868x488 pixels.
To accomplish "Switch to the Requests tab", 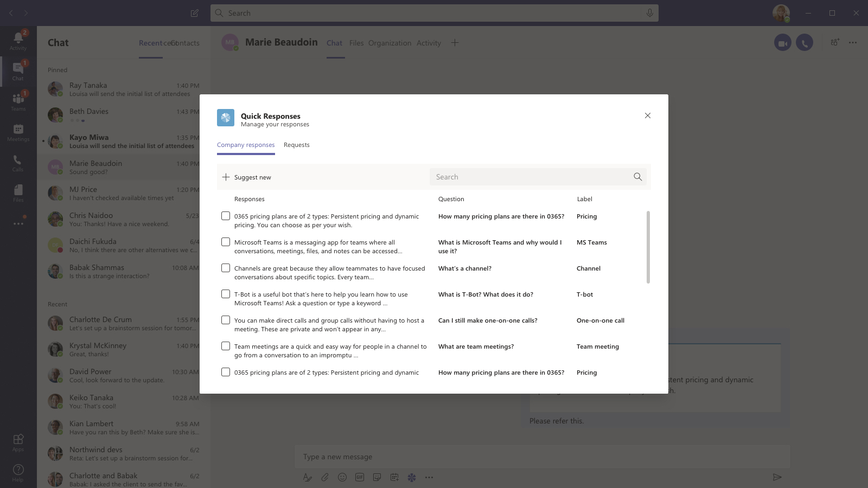I will click(297, 145).
